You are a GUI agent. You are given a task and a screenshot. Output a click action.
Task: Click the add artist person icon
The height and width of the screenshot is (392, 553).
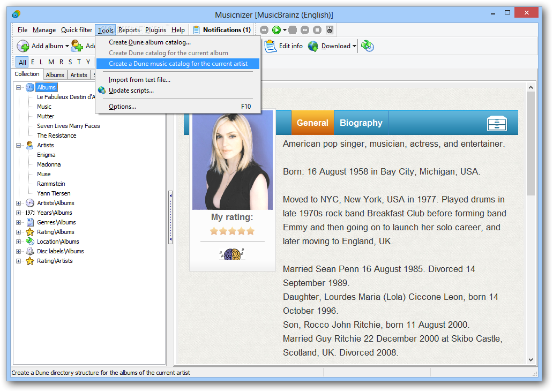(x=77, y=46)
